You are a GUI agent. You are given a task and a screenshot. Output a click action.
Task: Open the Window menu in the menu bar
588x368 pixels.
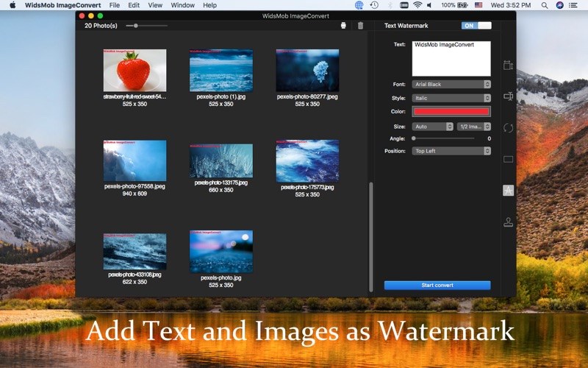point(182,5)
